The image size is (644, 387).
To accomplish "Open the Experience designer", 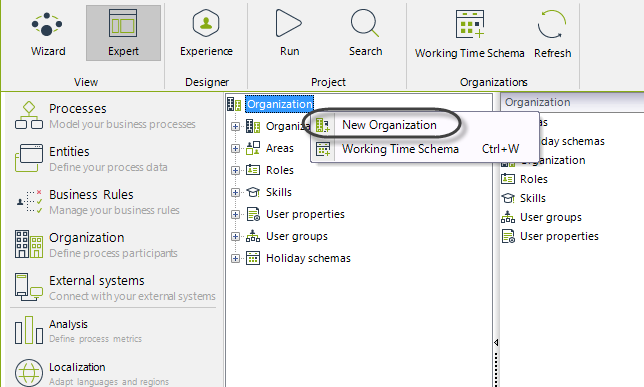I will (x=206, y=33).
